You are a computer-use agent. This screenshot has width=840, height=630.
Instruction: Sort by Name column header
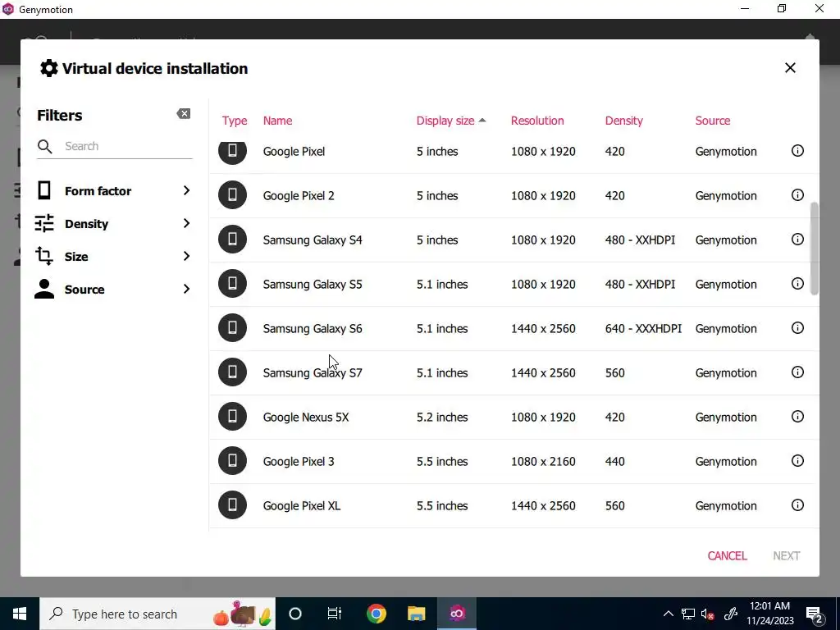277,121
